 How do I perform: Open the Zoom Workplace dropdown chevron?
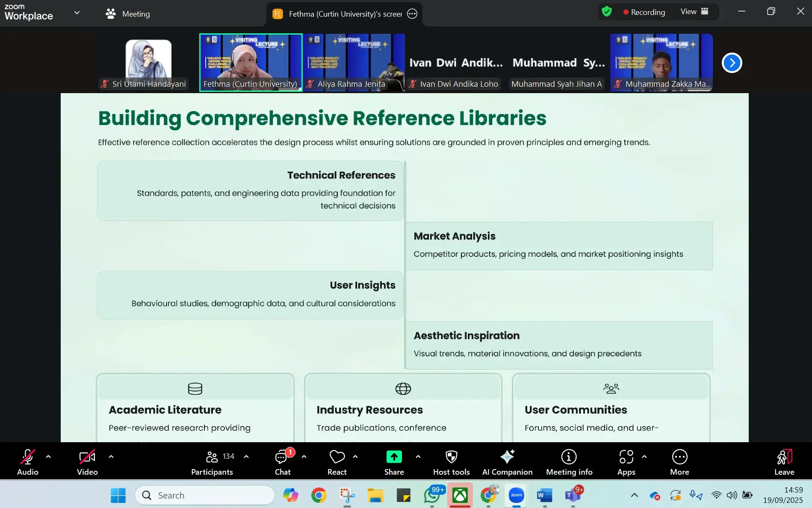click(77, 13)
